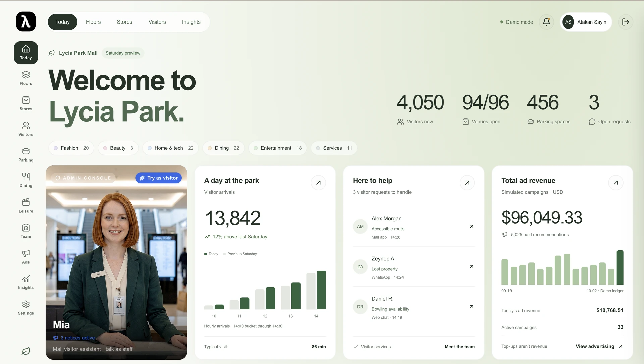The height and width of the screenshot is (364, 644).
Task: Switch to the Insights top tab
Action: point(191,22)
